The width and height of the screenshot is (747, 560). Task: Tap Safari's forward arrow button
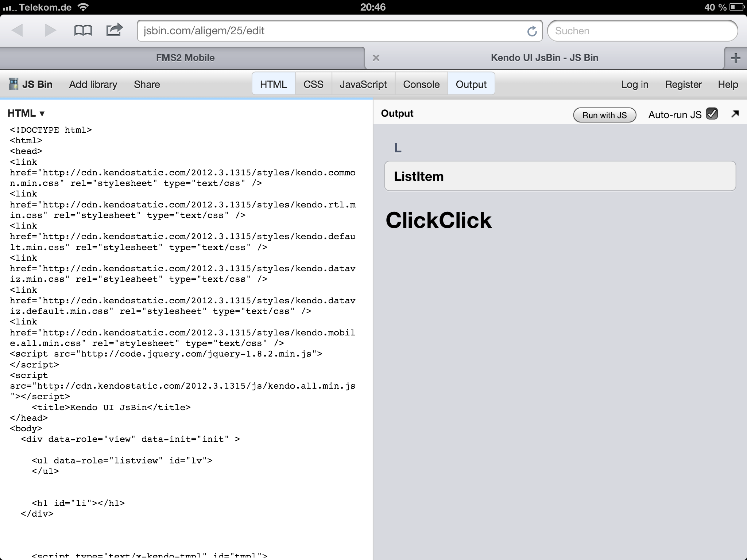tap(50, 30)
